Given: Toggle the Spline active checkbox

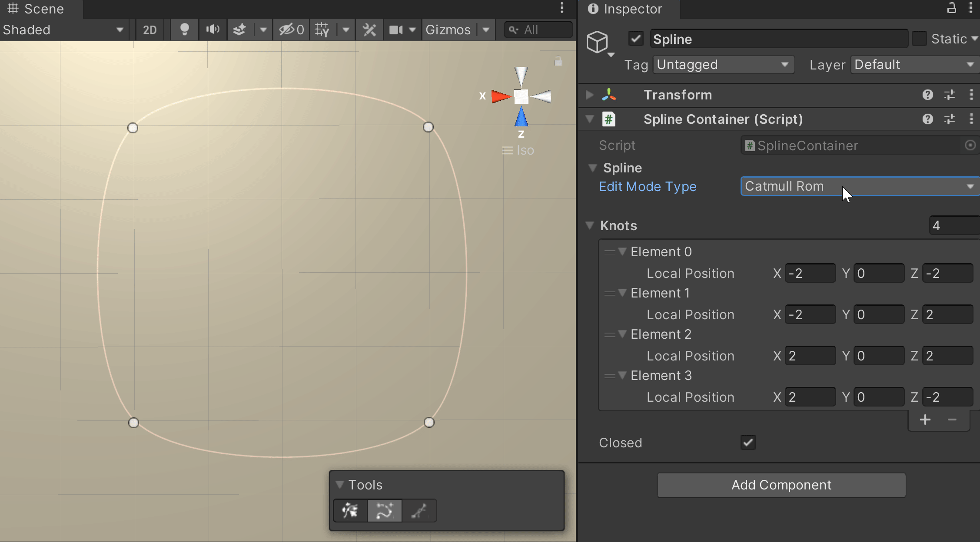Looking at the screenshot, I should coord(636,39).
